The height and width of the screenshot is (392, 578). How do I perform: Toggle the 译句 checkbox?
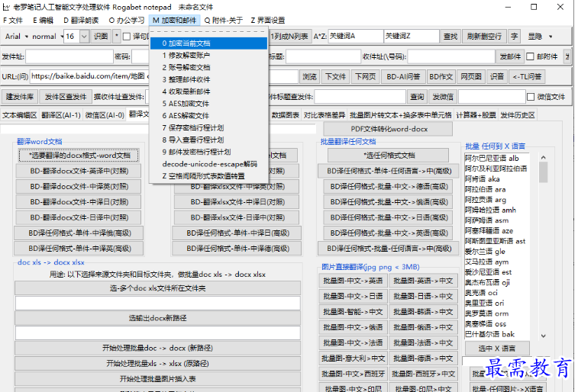click(127, 37)
